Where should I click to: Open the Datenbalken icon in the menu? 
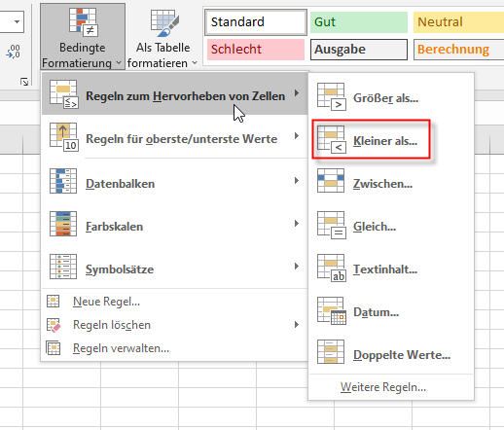coord(63,181)
